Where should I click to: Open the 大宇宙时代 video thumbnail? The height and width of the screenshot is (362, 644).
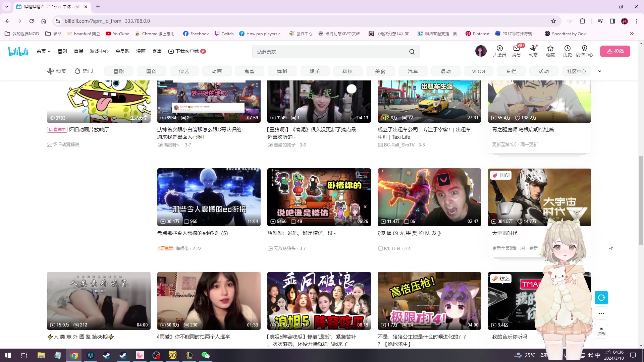click(539, 197)
